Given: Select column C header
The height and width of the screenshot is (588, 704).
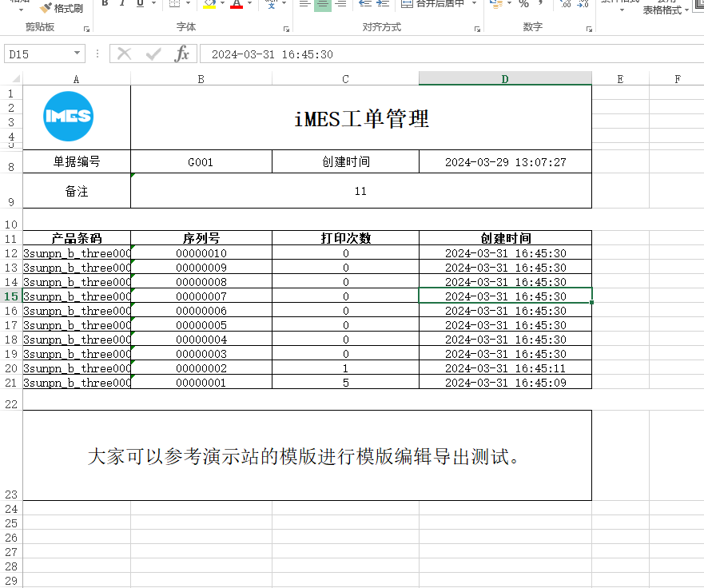Looking at the screenshot, I should (x=345, y=79).
